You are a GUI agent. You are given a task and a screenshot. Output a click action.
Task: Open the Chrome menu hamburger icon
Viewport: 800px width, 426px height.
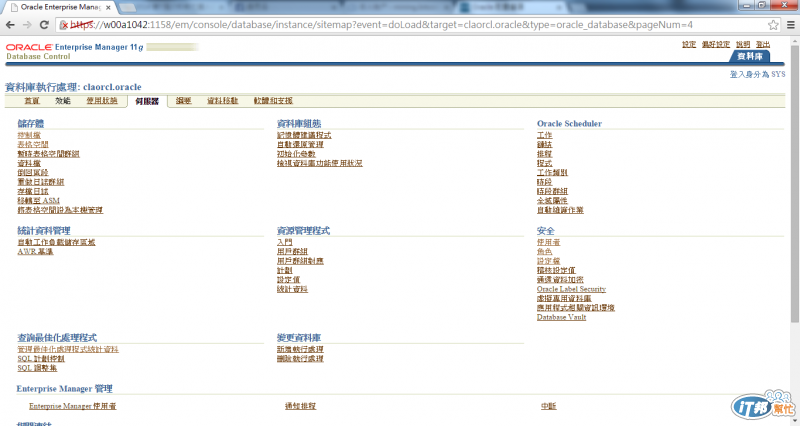790,24
